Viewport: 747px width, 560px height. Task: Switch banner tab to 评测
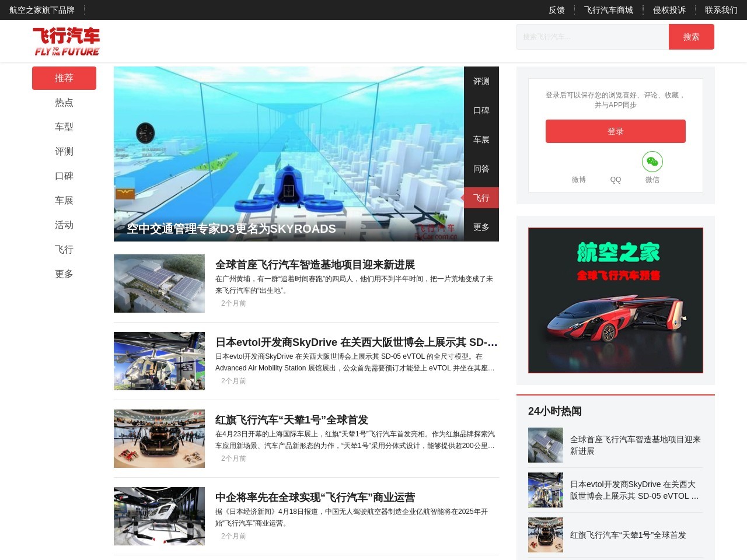481,81
